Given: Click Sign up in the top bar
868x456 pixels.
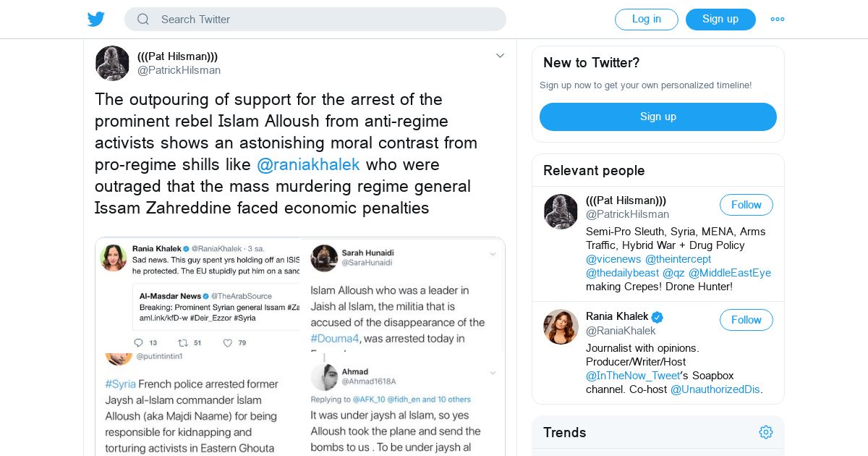Looking at the screenshot, I should (x=720, y=20).
